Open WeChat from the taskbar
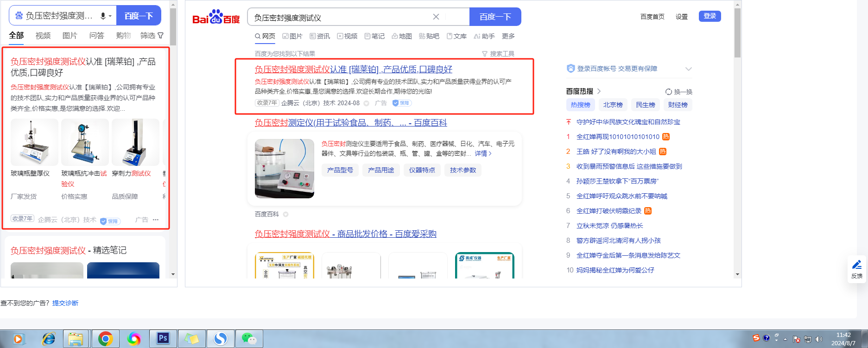Image resolution: width=868 pixels, height=348 pixels. pyautogui.click(x=249, y=339)
